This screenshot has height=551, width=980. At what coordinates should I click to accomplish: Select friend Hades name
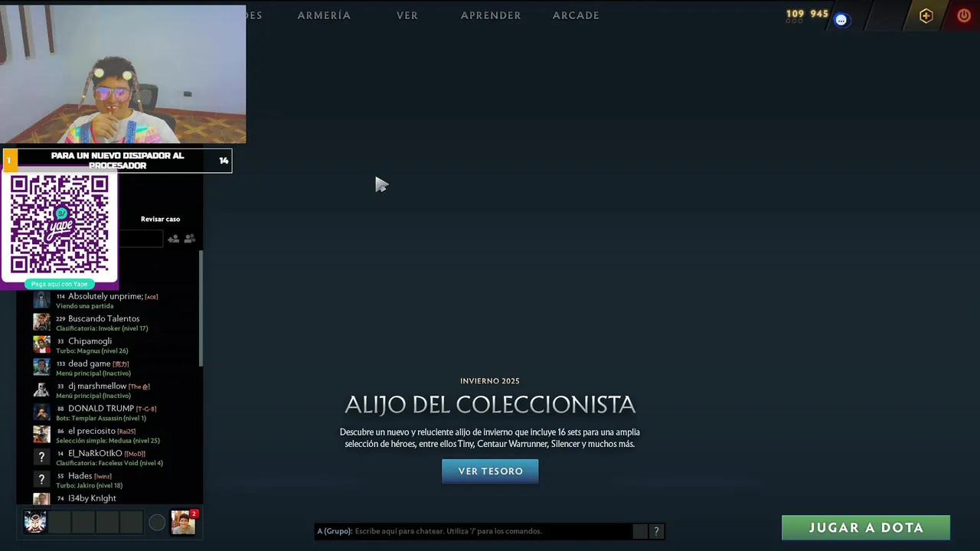point(80,476)
